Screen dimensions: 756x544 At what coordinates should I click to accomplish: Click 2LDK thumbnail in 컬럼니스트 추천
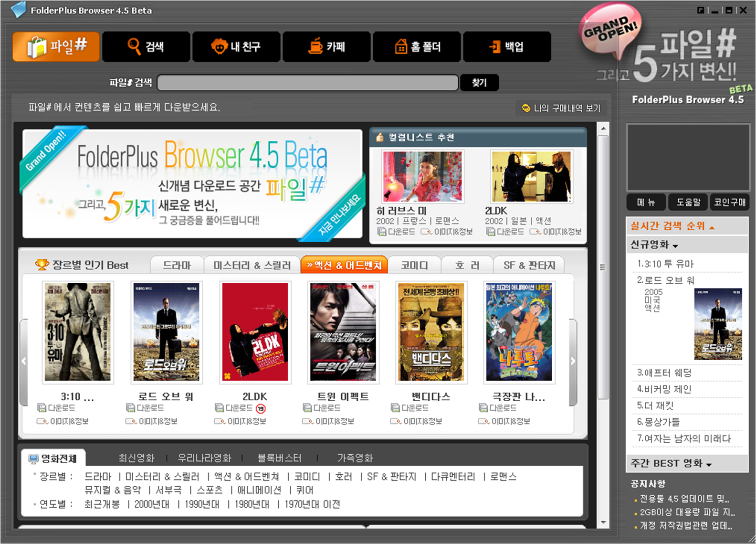[532, 177]
